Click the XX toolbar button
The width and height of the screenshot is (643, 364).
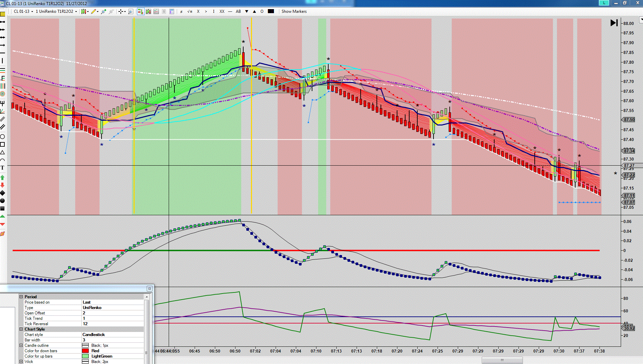(x=222, y=11)
